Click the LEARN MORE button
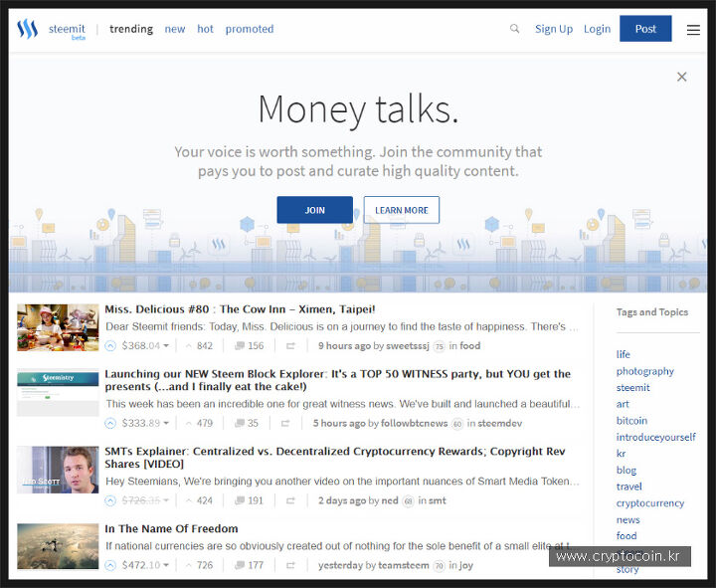The width and height of the screenshot is (716, 588). click(402, 210)
